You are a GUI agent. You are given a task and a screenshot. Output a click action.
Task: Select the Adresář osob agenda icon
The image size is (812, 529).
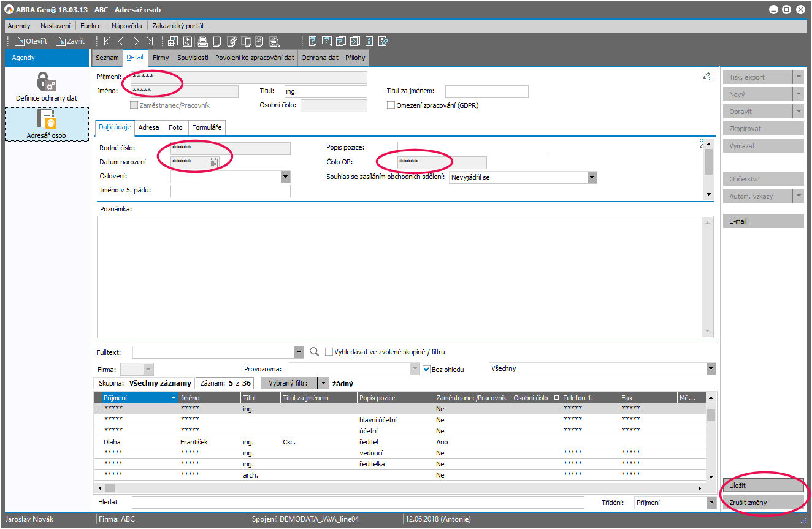(x=47, y=119)
